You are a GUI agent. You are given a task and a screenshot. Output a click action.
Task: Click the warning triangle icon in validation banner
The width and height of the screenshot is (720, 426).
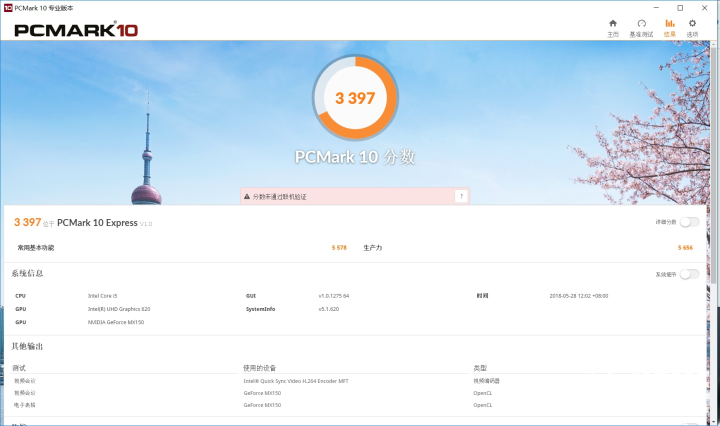point(247,196)
